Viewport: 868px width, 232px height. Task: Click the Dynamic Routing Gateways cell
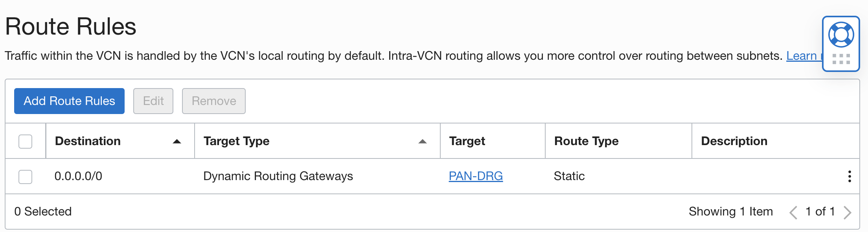pos(278,176)
